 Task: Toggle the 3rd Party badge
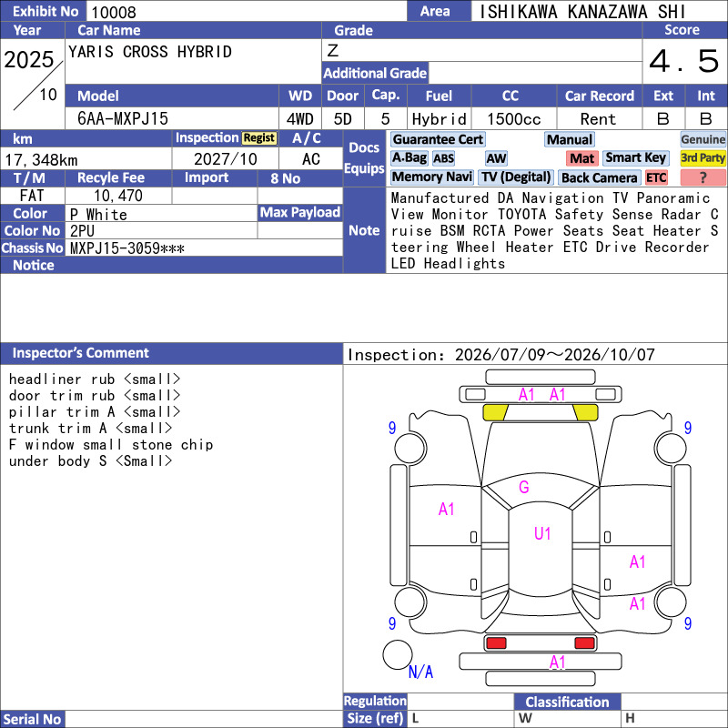tap(703, 158)
